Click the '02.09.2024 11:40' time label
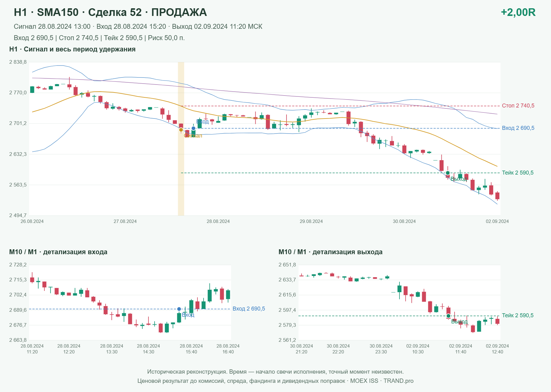Viewport: 551px width, 392px height. [x=461, y=349]
